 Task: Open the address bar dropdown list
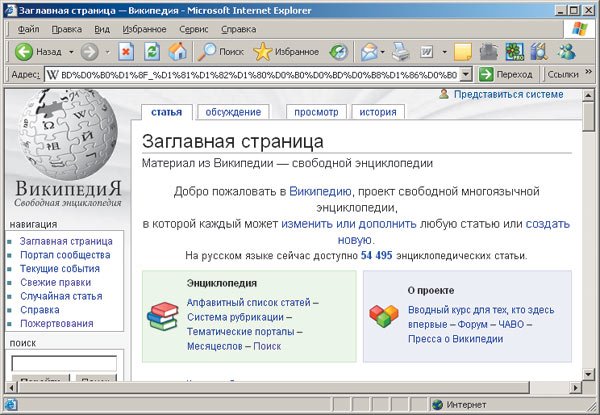(466, 74)
